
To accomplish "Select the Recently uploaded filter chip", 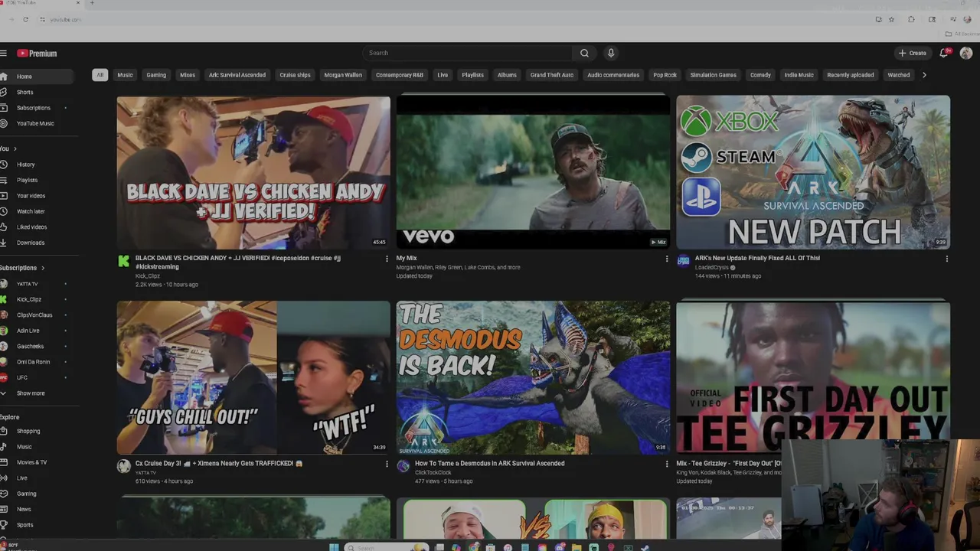I will pyautogui.click(x=851, y=75).
